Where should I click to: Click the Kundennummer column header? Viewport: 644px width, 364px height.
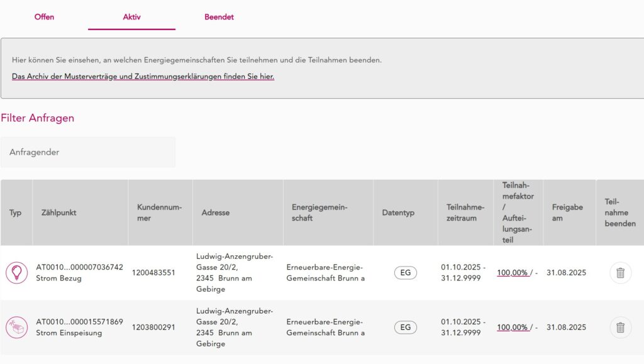tap(159, 212)
